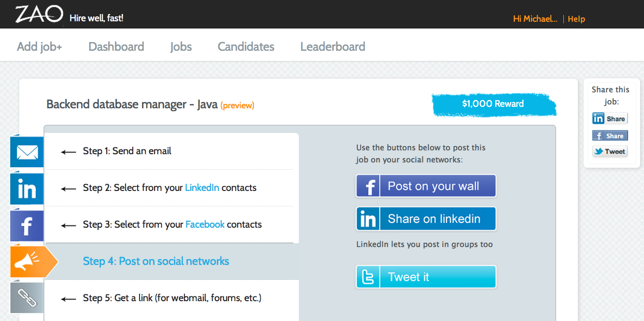Click the orange megaphone icon

[x=30, y=262]
